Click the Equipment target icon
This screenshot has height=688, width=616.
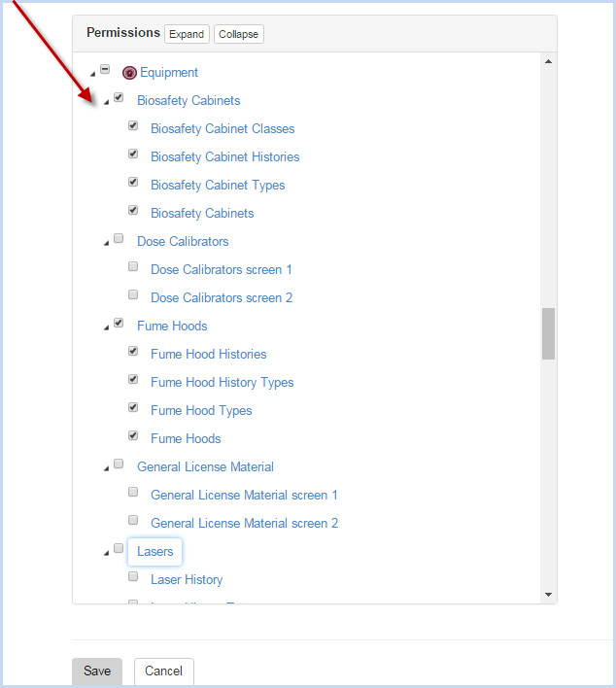pos(129,73)
